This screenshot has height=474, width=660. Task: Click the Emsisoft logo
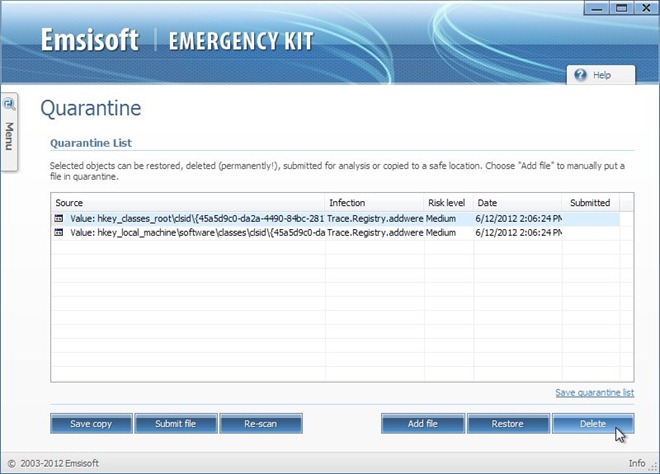click(90, 40)
